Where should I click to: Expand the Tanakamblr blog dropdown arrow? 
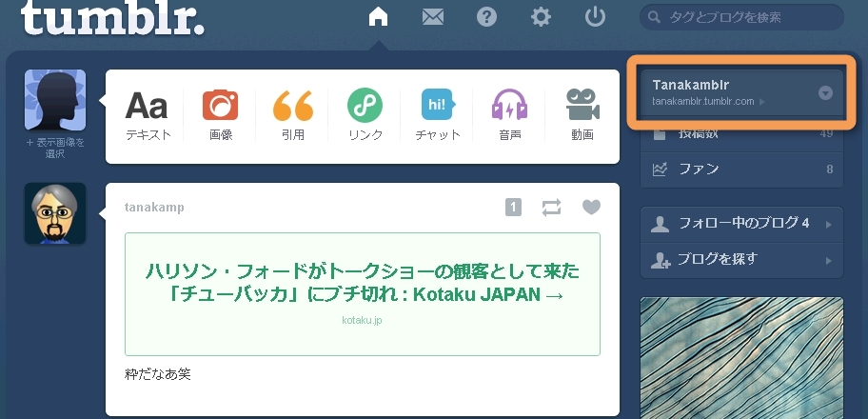[x=825, y=93]
